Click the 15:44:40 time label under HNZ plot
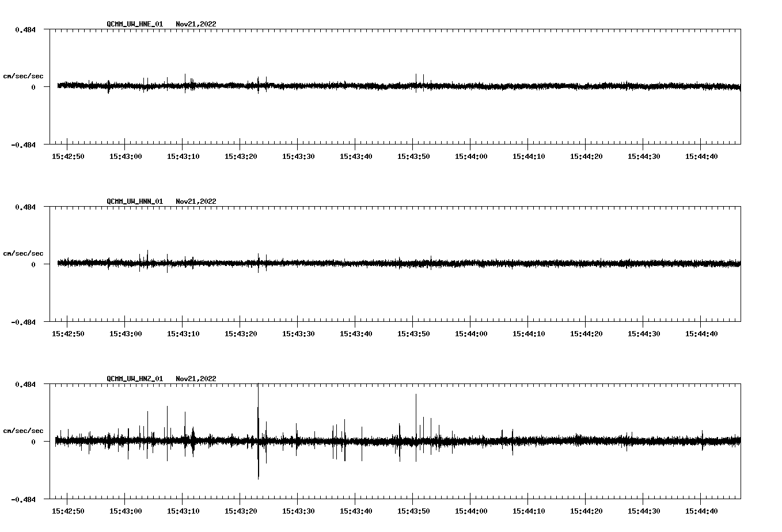 point(701,511)
